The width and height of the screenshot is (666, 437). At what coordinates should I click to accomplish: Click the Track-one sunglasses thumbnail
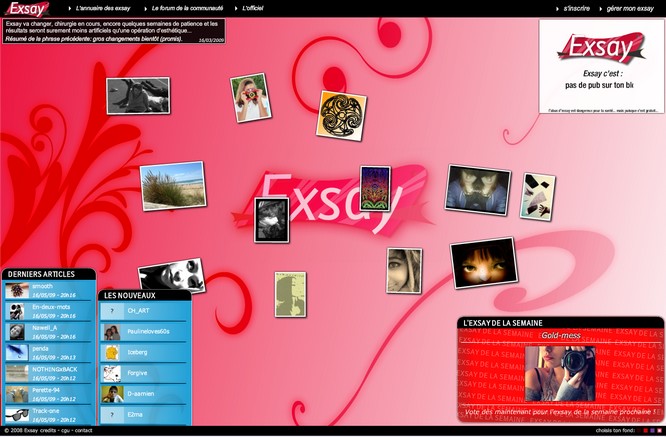pos(17,415)
